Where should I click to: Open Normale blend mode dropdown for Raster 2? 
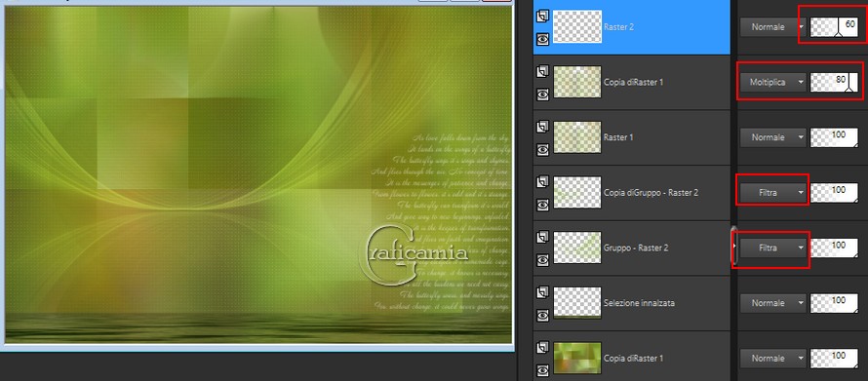[x=772, y=26]
